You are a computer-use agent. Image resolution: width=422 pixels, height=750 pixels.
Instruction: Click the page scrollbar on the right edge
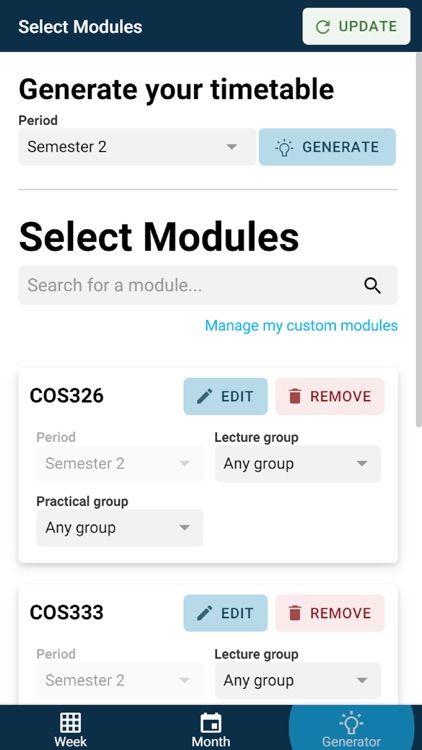[419, 239]
